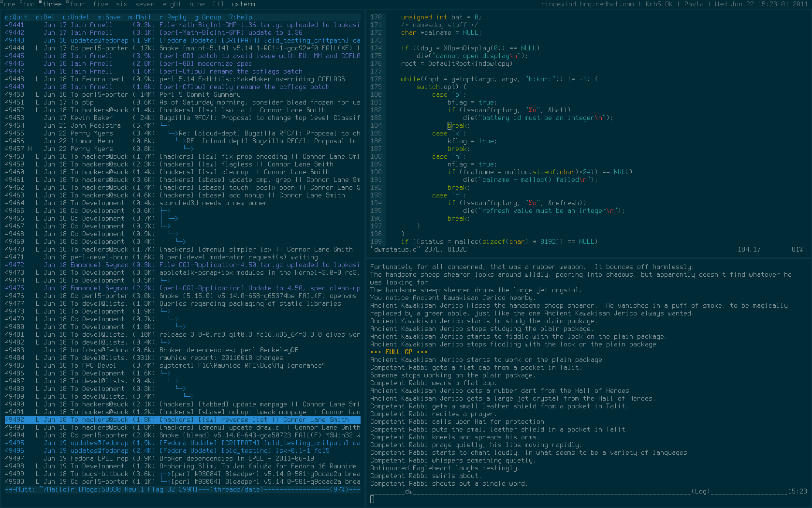The width and height of the screenshot is (812, 508).
Task: Open "scorched3d needs a new owner" message
Action: pyautogui.click(x=213, y=203)
